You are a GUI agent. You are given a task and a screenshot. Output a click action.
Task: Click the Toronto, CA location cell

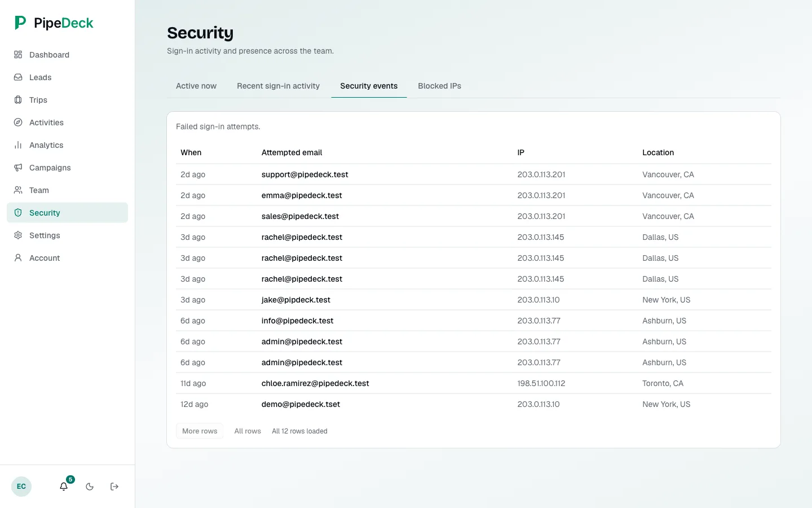(663, 383)
